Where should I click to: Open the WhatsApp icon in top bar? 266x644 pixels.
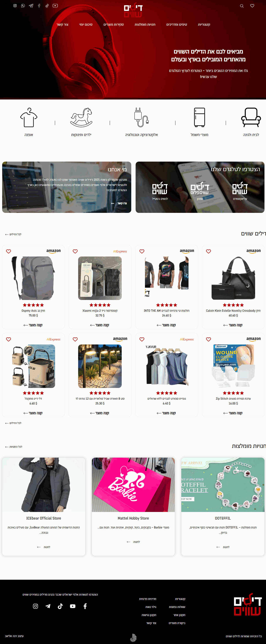[23, 5]
